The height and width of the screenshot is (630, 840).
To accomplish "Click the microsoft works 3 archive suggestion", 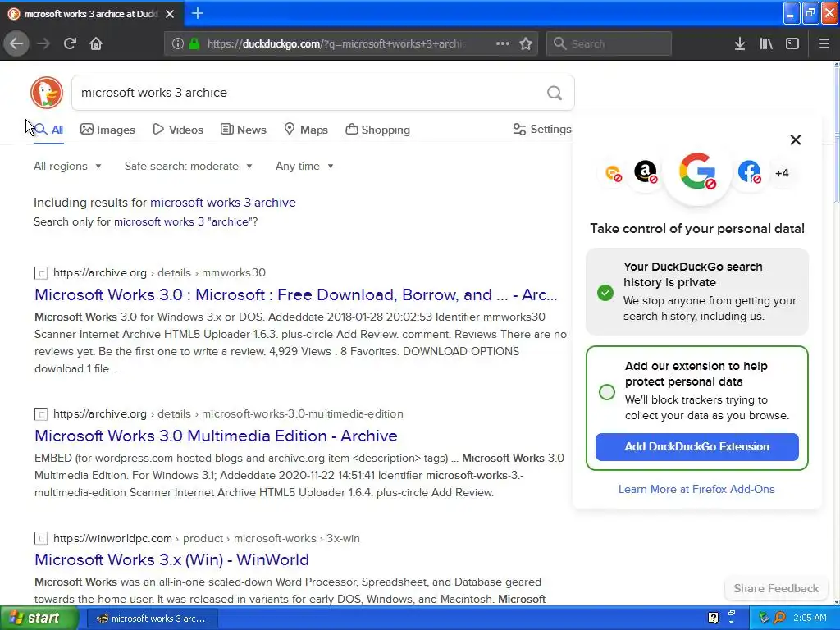I will tap(223, 203).
